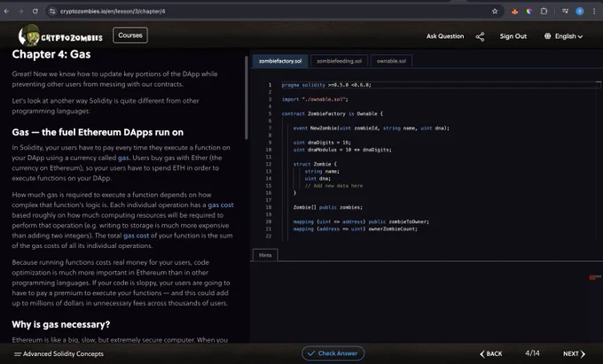This screenshot has height=364, width=603.
Task: Open site information icon in address bar
Action: click(52, 12)
